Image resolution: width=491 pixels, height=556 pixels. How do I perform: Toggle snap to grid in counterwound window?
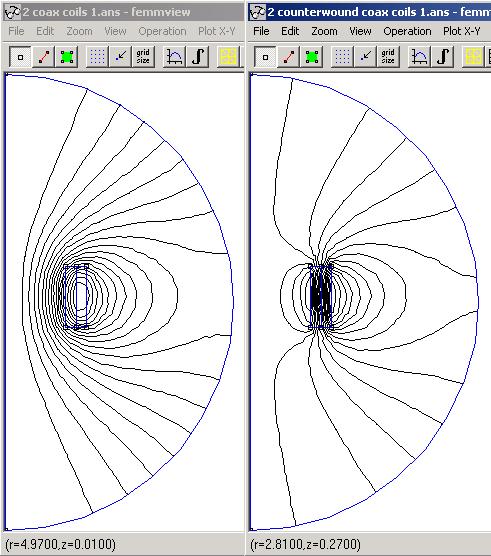coord(366,57)
